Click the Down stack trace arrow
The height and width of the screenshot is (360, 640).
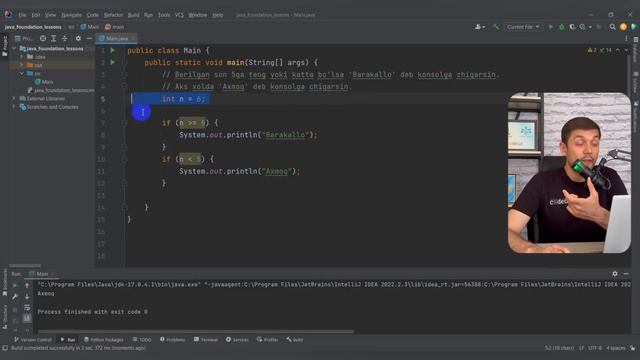pyautogui.click(x=27, y=296)
